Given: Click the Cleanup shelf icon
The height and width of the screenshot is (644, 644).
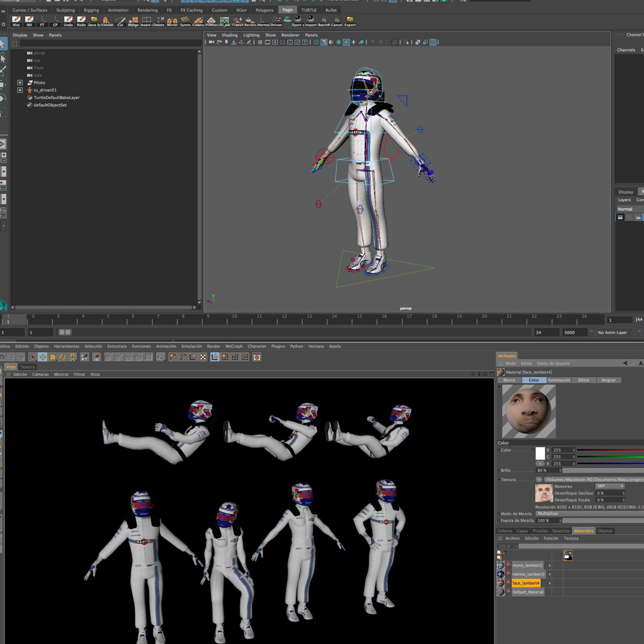Looking at the screenshot, I should [198, 21].
